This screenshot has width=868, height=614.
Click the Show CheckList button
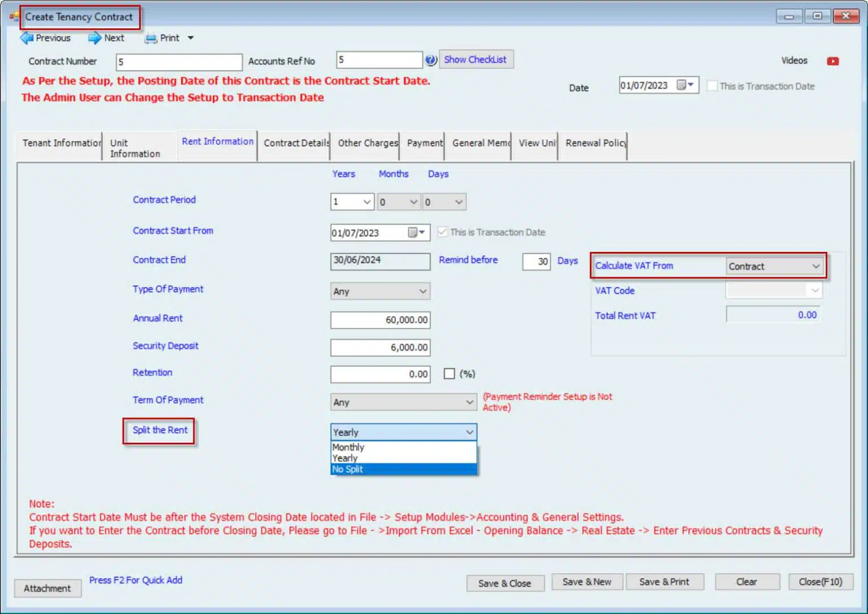click(475, 60)
